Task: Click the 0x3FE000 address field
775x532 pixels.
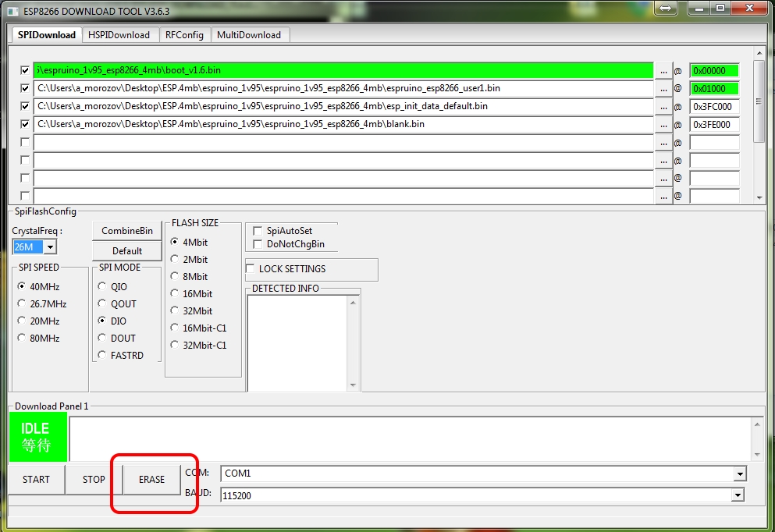Action: click(x=715, y=125)
